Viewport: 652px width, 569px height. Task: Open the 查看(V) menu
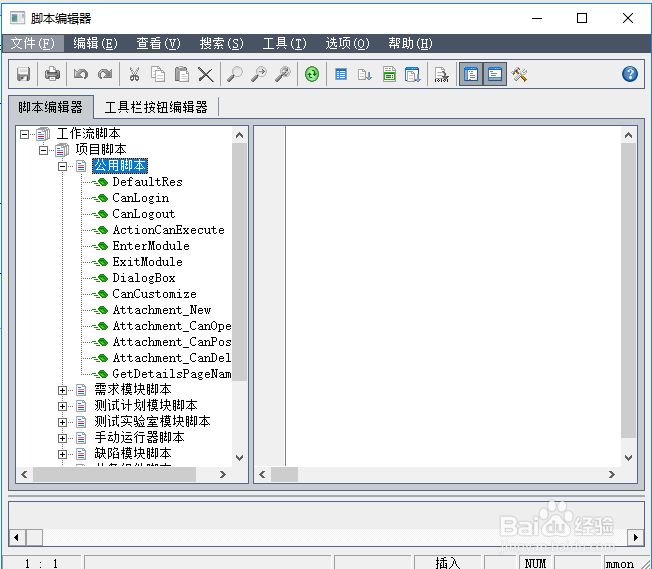pyautogui.click(x=158, y=43)
